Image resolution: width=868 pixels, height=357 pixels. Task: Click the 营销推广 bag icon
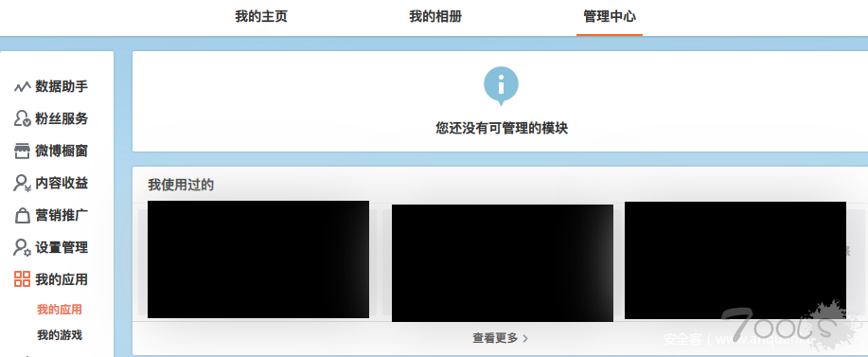[22, 215]
